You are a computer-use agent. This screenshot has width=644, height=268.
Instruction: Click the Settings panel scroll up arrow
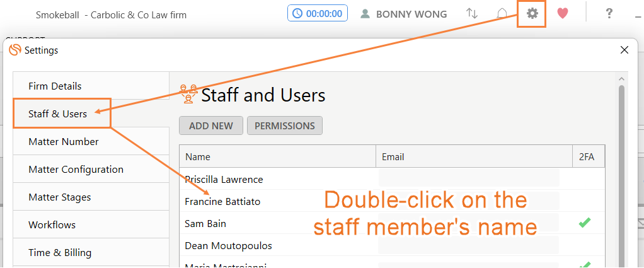(621, 79)
